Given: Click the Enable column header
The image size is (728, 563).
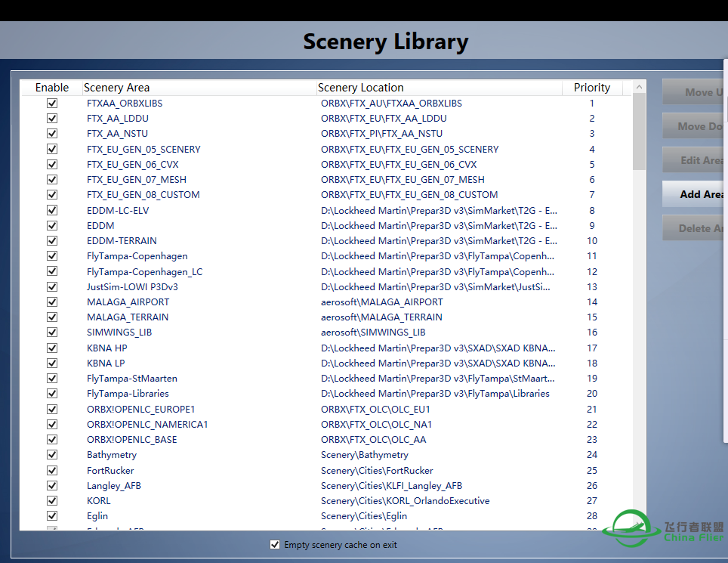Looking at the screenshot, I should pyautogui.click(x=51, y=88).
